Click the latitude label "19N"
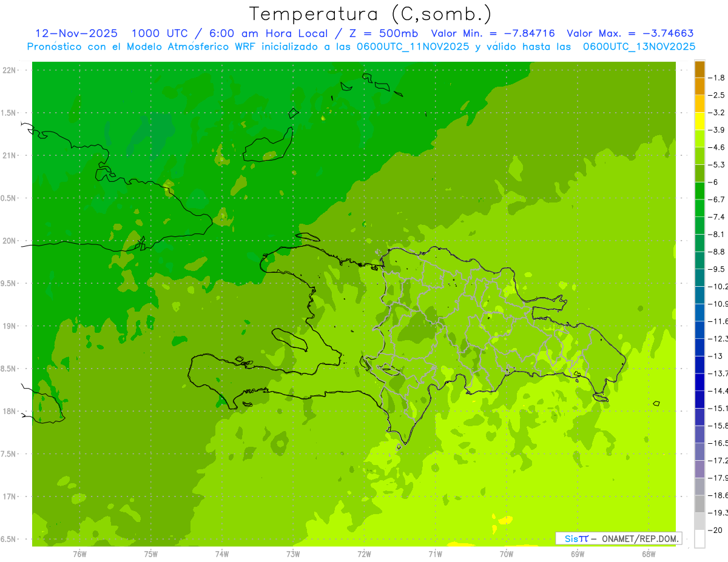 9,326
